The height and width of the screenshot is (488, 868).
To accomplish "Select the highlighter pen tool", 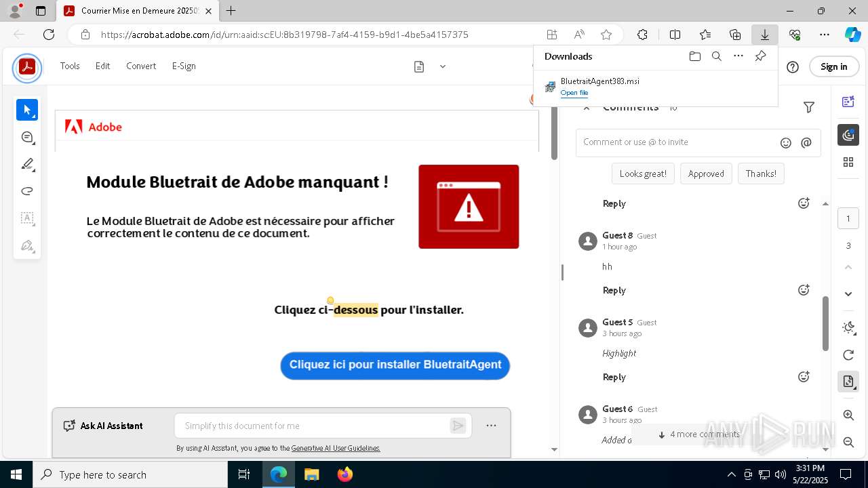I will point(27,164).
